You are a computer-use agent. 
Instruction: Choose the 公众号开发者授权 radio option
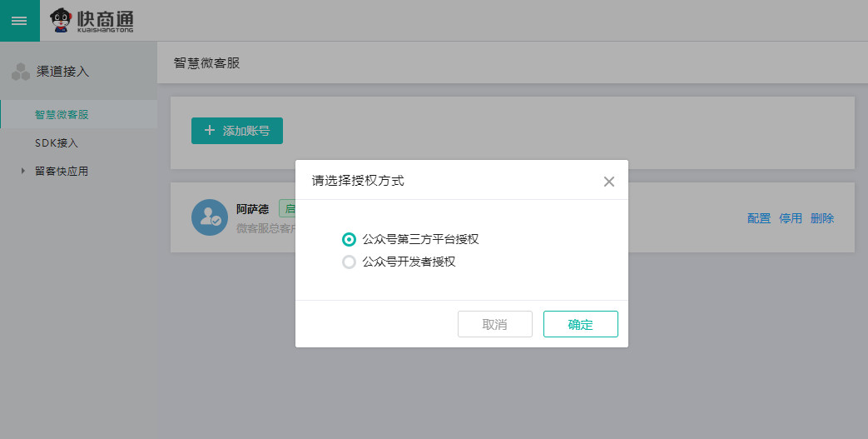[x=350, y=262]
